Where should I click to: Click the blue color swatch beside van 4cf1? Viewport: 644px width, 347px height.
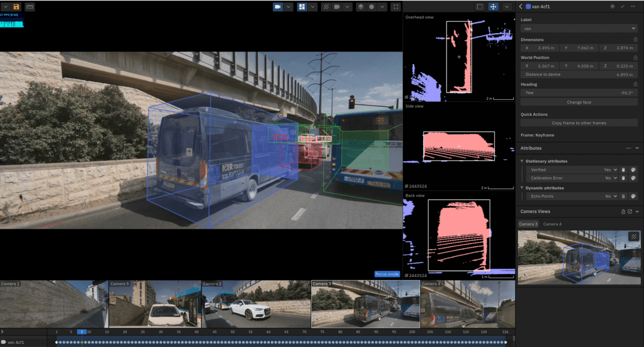528,6
